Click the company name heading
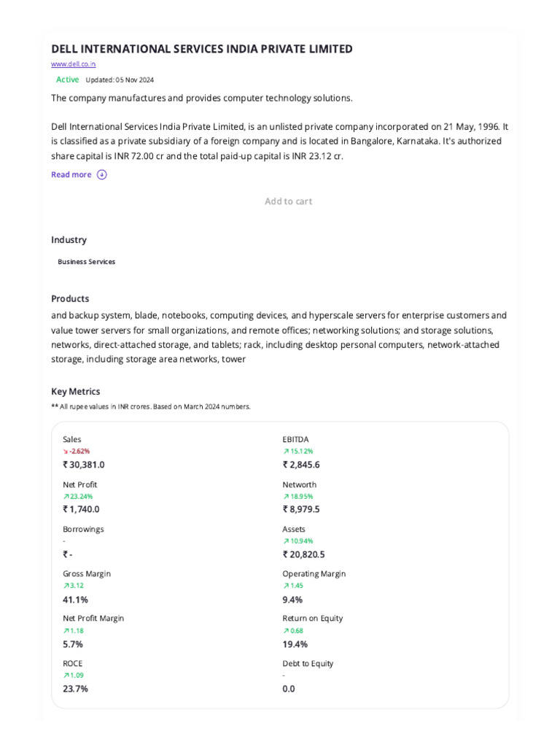The height and width of the screenshot is (747, 560). click(202, 49)
